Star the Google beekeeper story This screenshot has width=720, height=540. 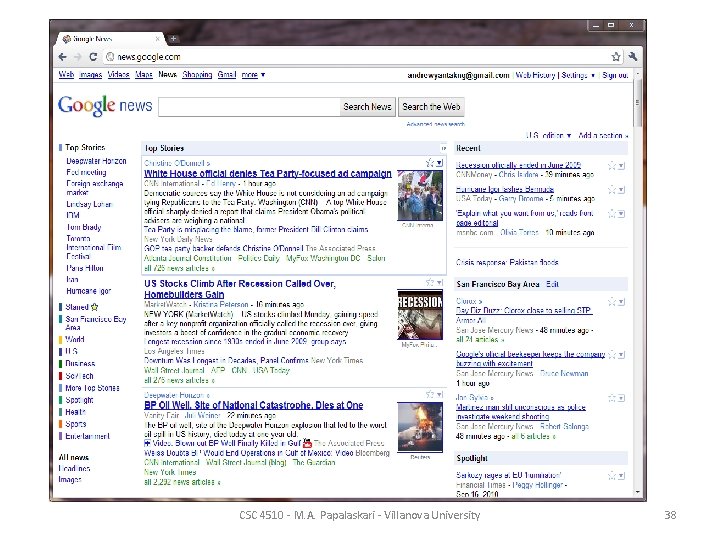coord(612,354)
